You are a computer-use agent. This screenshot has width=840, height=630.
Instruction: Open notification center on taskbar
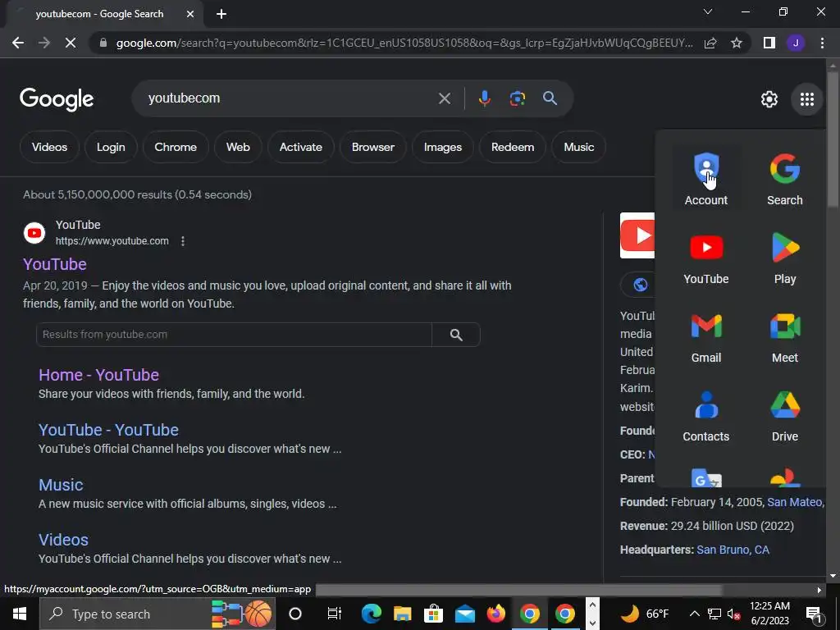pos(813,614)
